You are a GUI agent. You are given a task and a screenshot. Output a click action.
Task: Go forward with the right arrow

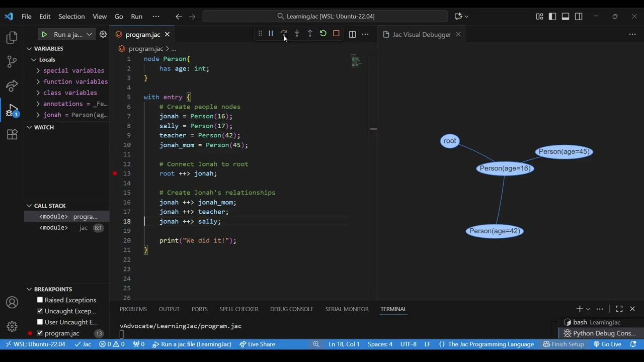coord(192,17)
